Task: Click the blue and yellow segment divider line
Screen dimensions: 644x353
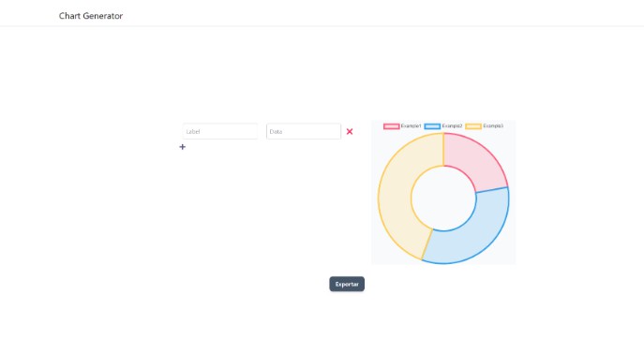Action: coord(427,243)
